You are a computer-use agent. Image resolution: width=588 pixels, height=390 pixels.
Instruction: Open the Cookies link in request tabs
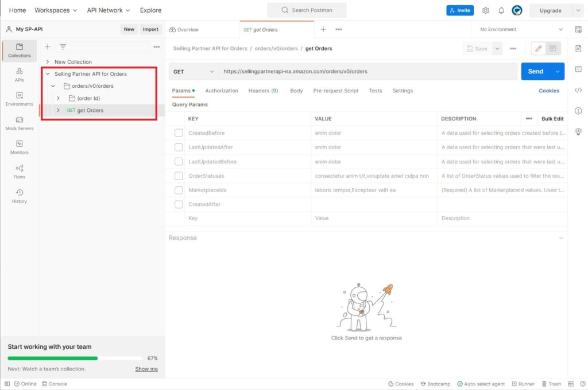pyautogui.click(x=548, y=91)
